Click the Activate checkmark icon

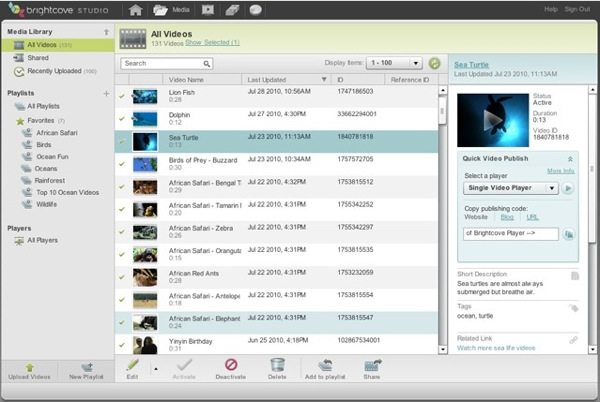[184, 365]
